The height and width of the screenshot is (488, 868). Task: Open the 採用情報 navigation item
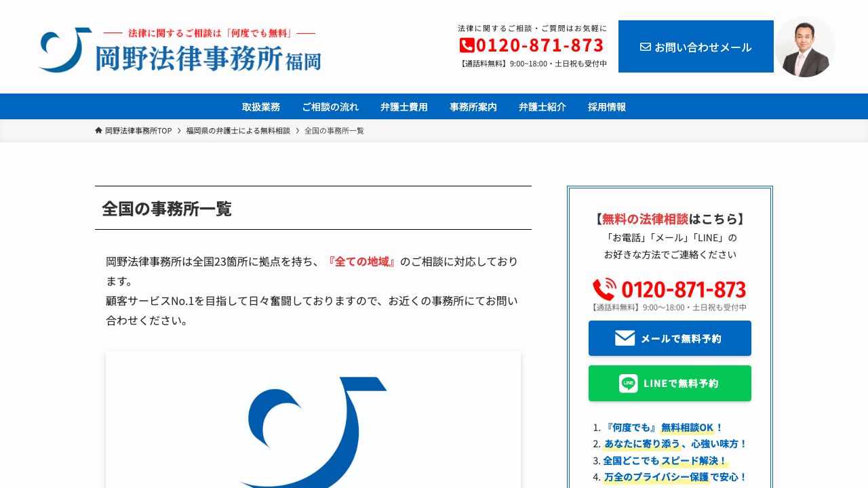click(606, 106)
